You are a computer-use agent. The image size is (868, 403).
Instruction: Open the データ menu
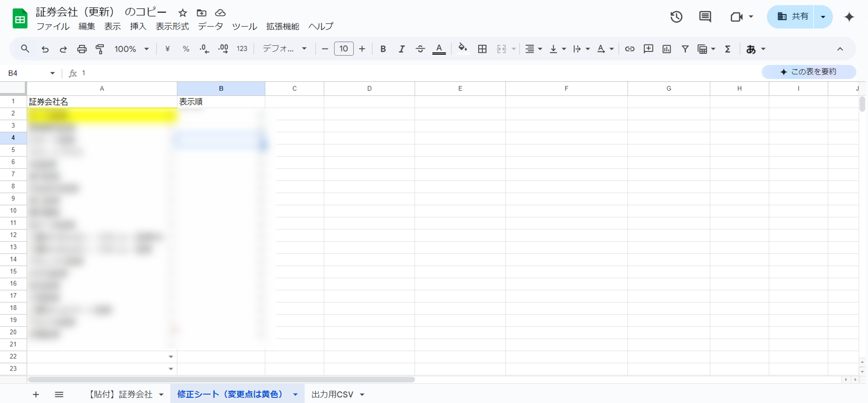(210, 26)
